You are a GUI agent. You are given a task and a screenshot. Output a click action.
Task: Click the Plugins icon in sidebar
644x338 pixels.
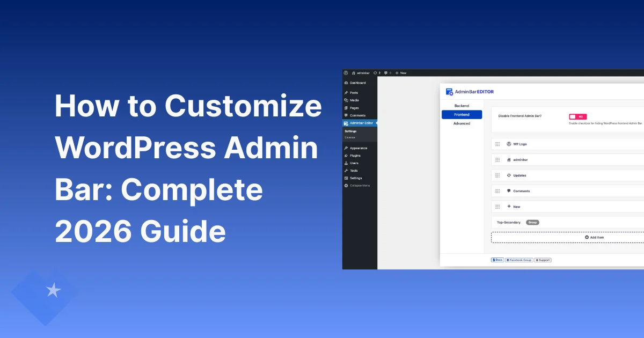pyautogui.click(x=346, y=156)
